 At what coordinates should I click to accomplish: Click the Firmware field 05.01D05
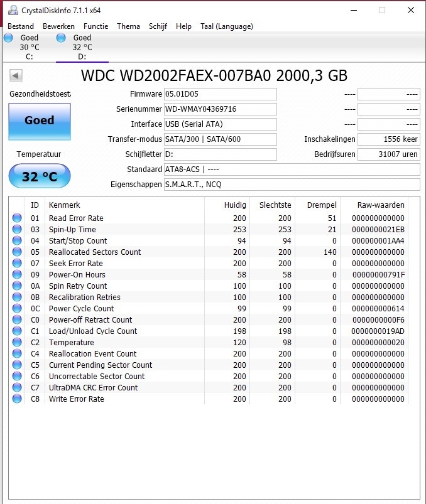221,94
